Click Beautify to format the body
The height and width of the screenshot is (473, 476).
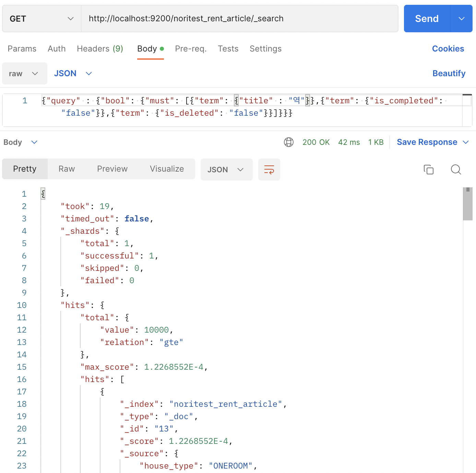click(x=449, y=73)
